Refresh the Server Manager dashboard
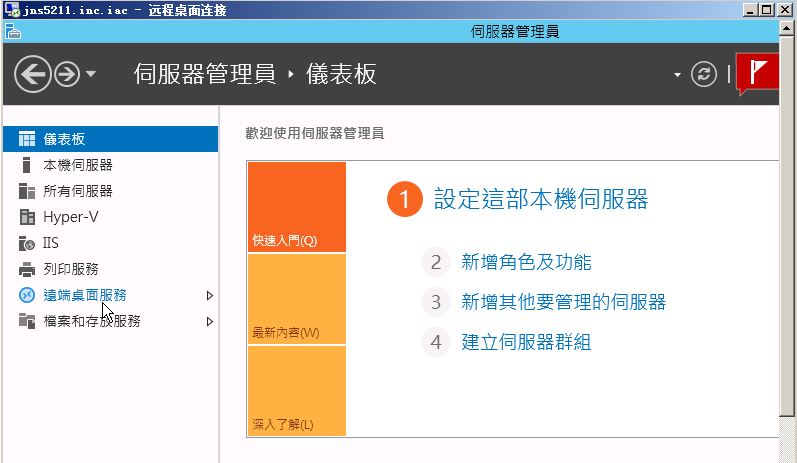The width and height of the screenshot is (797, 463). [x=704, y=74]
